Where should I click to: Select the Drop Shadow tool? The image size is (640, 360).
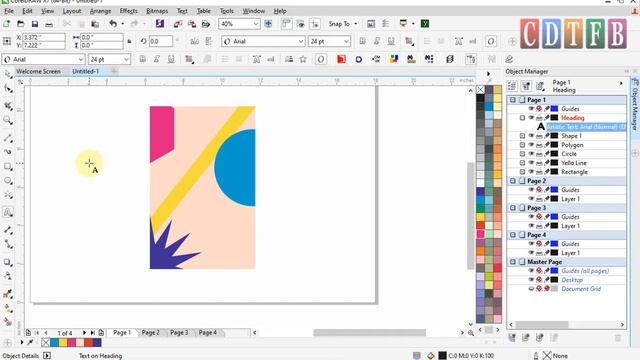(8, 262)
